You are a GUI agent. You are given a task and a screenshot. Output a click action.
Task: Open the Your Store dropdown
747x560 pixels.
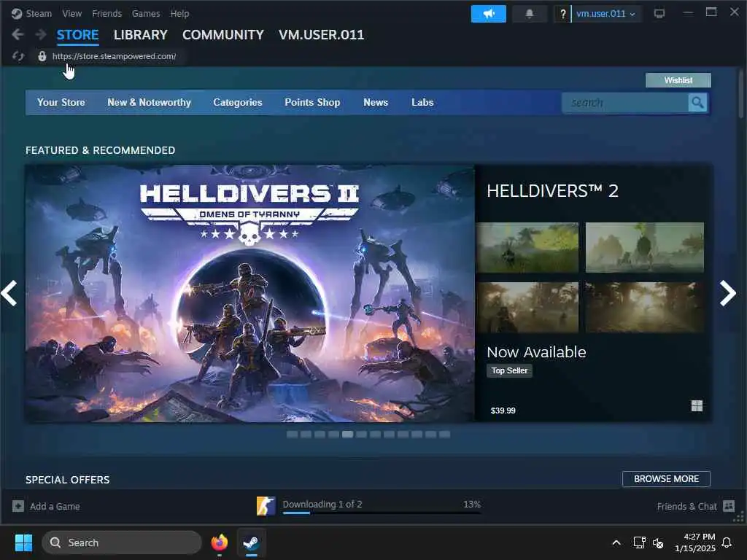[x=61, y=102]
